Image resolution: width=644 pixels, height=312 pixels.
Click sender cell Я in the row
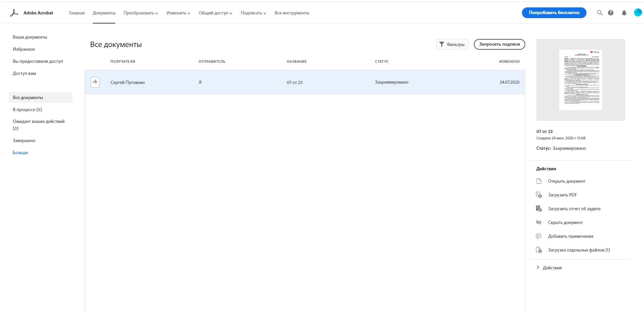tap(200, 82)
